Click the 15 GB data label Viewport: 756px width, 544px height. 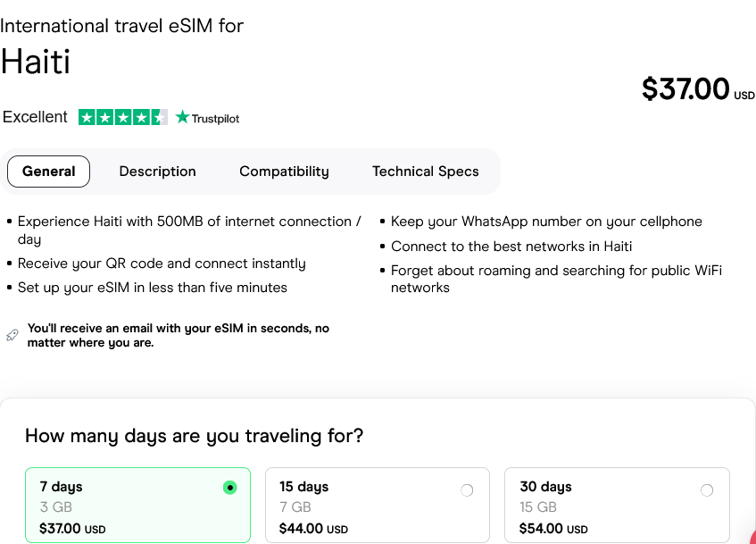click(x=538, y=507)
